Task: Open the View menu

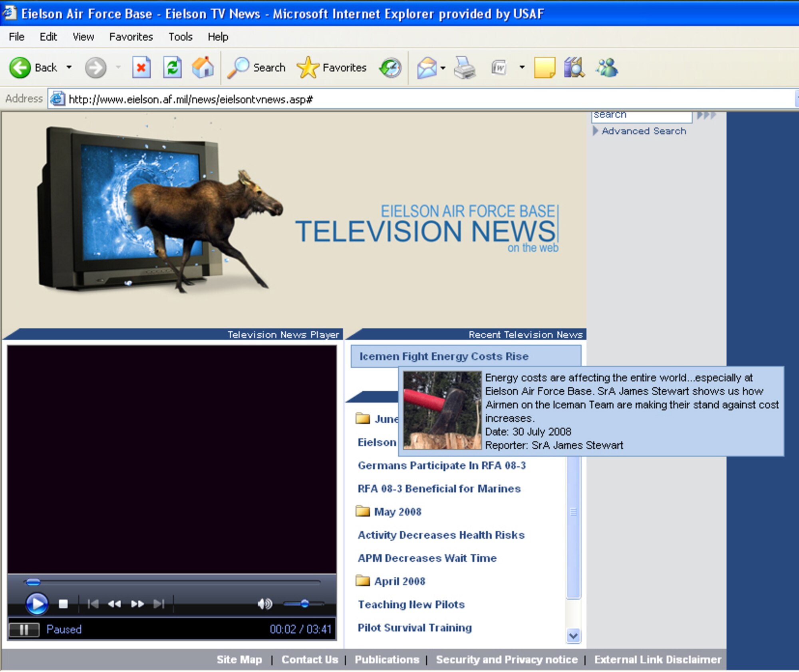Action: pos(83,37)
